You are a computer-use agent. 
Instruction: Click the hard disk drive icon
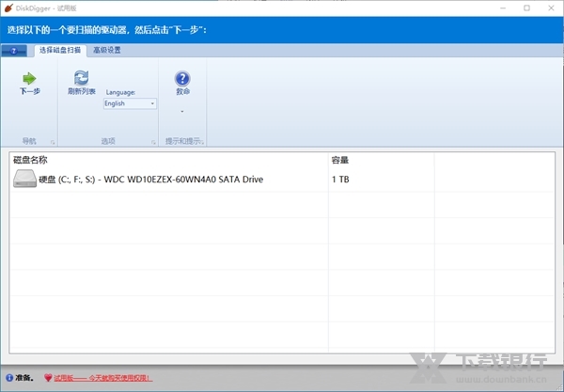point(24,179)
